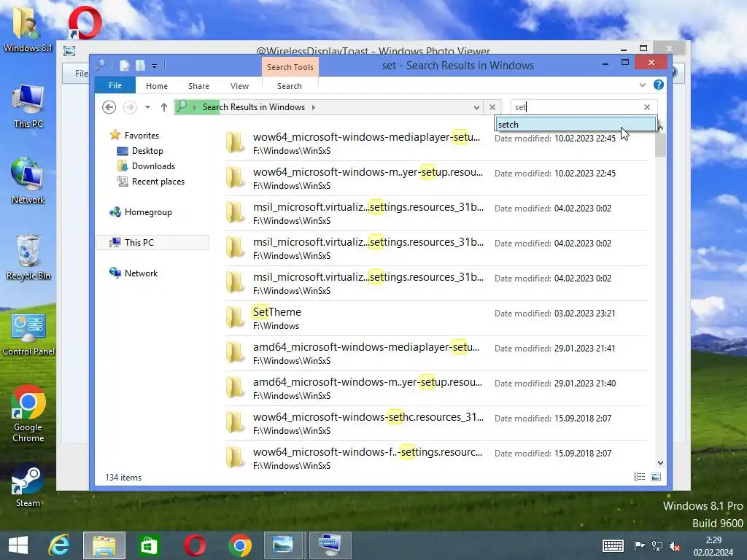
Task: Open the Recycle Bin
Action: (x=28, y=257)
